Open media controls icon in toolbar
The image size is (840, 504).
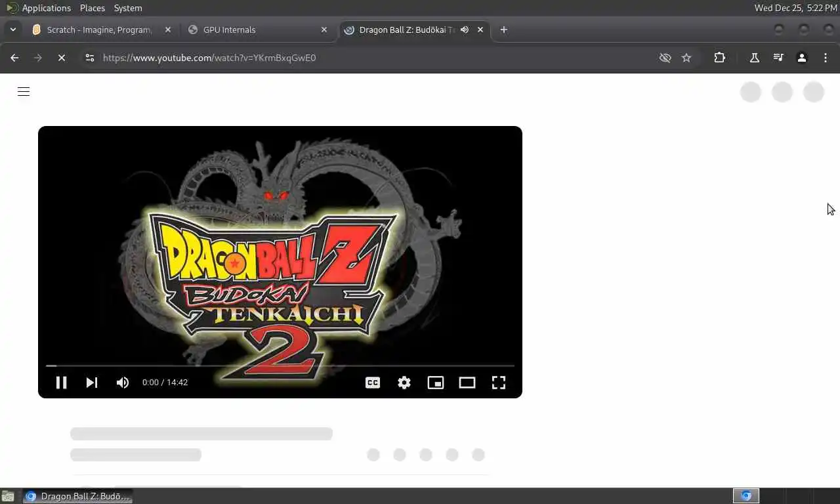coord(778,58)
